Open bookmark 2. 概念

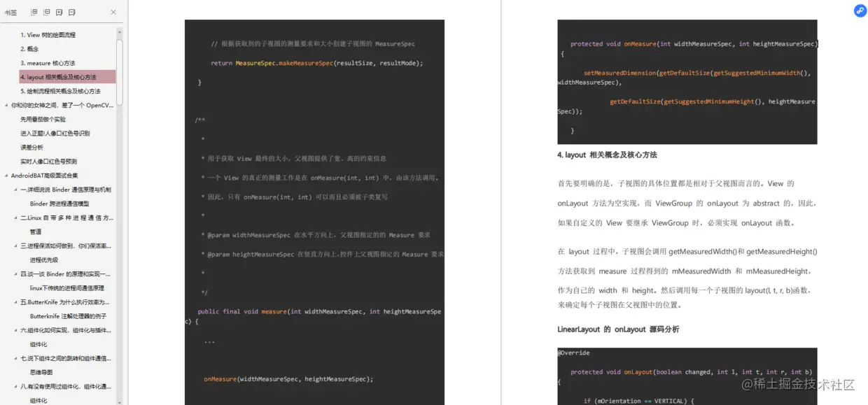29,49
